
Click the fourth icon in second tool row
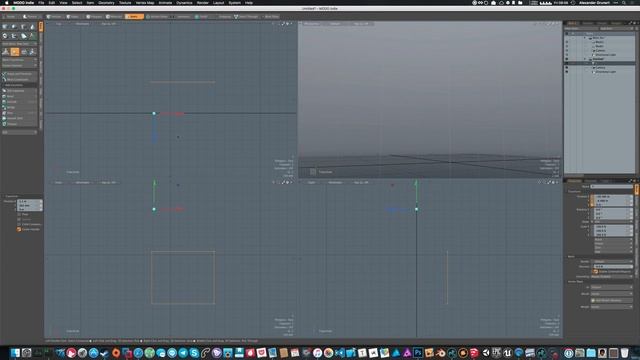(32, 36)
